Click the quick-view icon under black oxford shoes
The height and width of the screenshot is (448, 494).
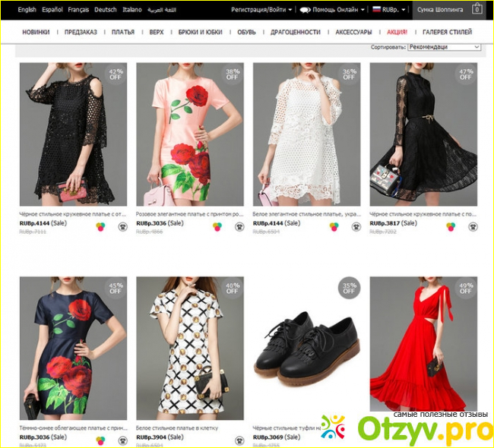(x=356, y=440)
